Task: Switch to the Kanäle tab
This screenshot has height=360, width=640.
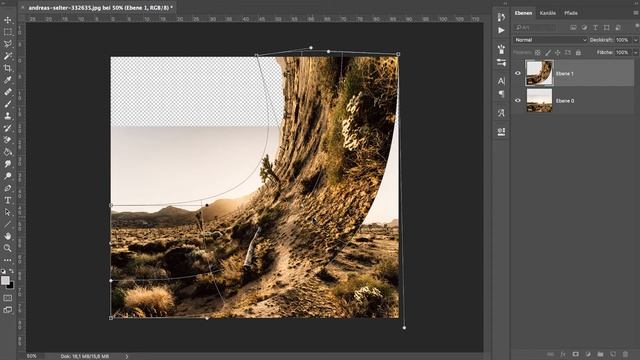Action: 548,13
